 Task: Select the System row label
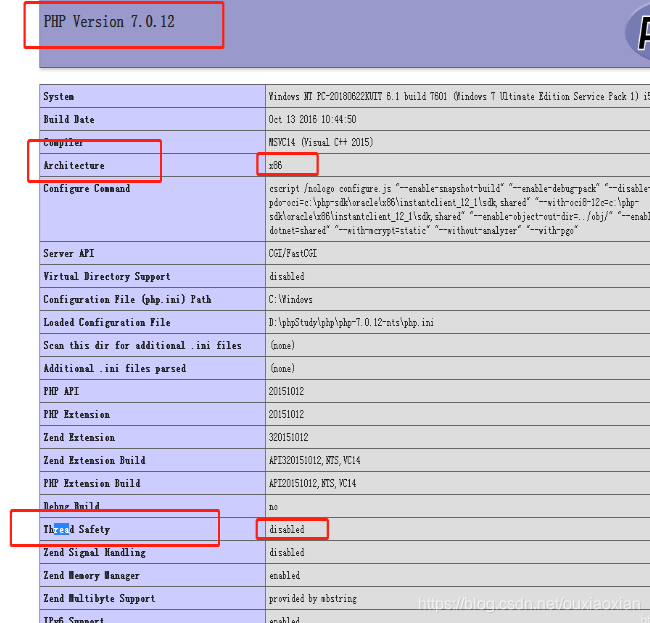(x=58, y=97)
